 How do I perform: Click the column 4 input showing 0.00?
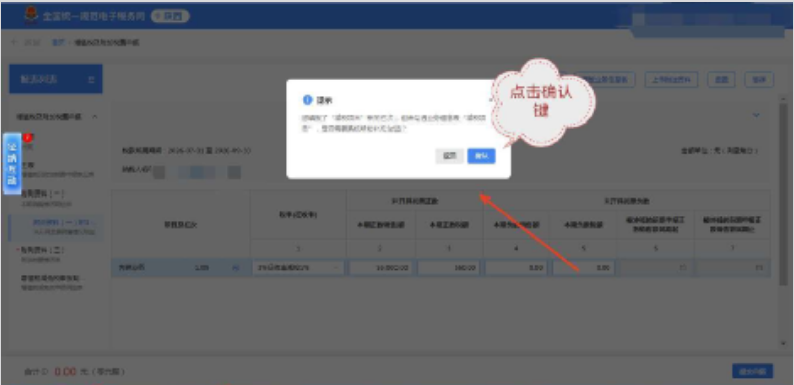coord(516,267)
